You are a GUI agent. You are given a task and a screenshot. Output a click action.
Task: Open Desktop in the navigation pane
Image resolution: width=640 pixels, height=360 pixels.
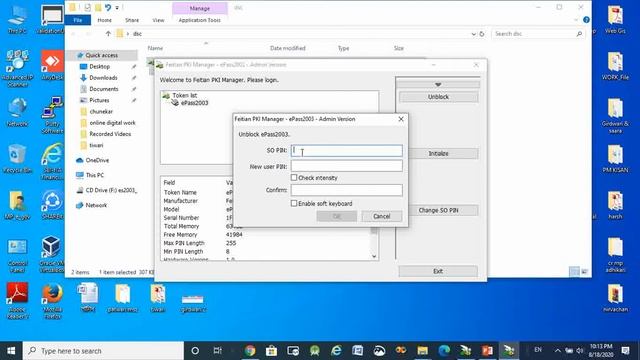pyautogui.click(x=100, y=67)
